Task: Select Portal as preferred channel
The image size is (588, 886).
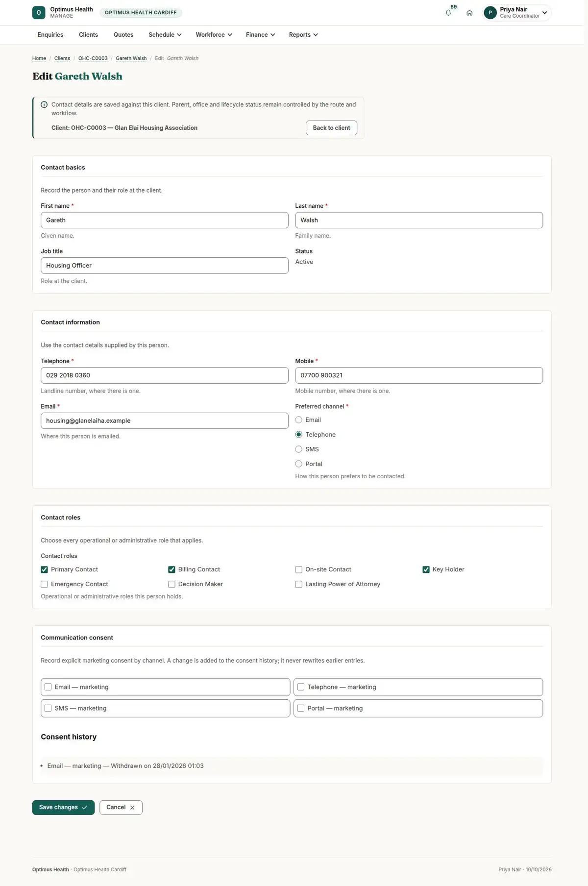Action: (x=299, y=464)
